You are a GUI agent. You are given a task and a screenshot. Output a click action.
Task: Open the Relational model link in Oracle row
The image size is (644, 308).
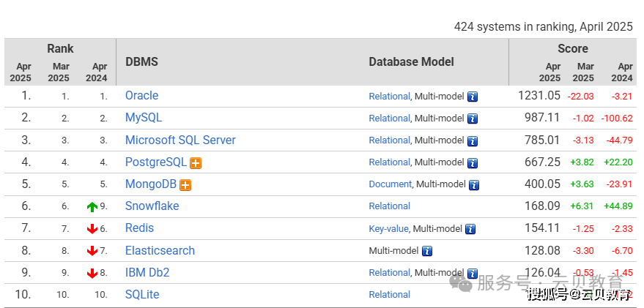tap(389, 97)
